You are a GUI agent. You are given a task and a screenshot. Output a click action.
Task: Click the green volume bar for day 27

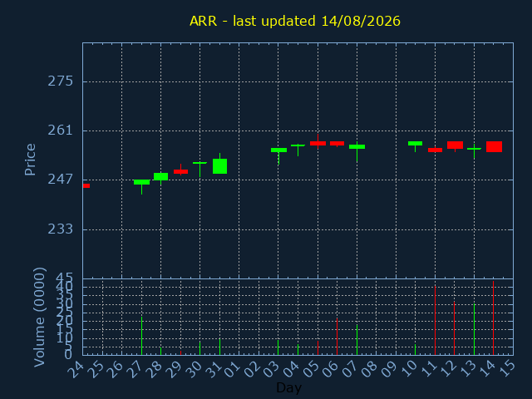(x=141, y=336)
